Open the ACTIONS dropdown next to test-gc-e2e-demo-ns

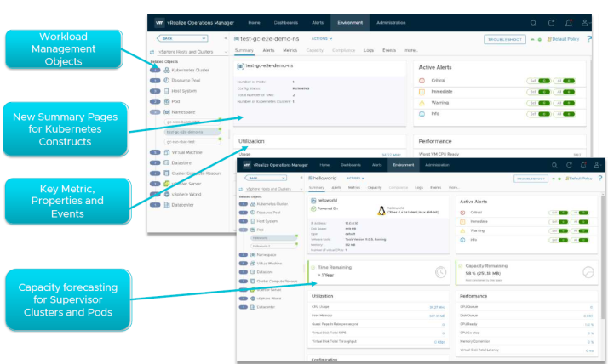click(x=322, y=38)
